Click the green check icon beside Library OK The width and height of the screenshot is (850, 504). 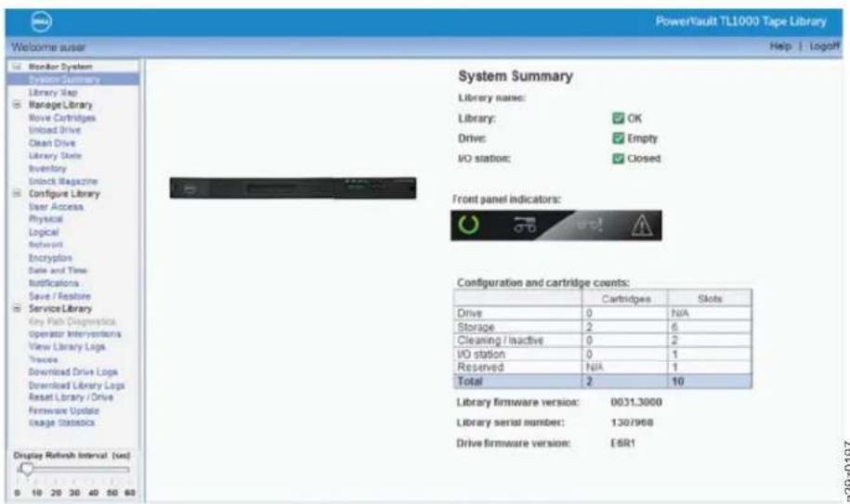618,118
